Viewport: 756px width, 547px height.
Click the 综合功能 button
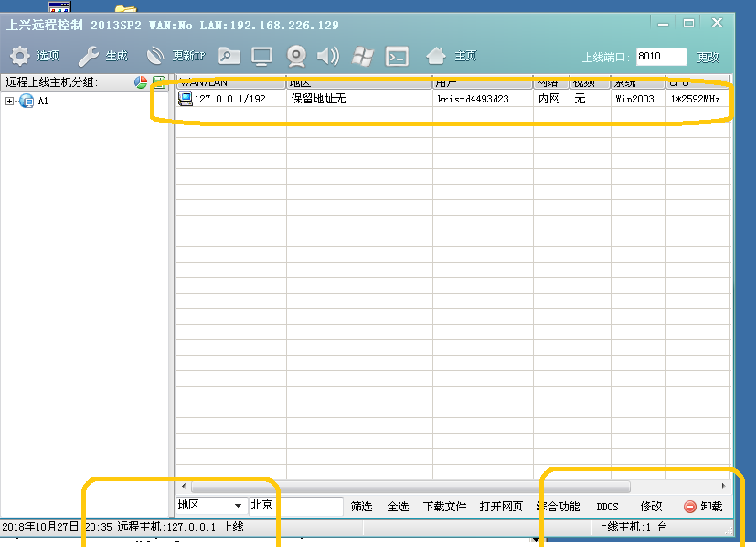click(x=558, y=507)
